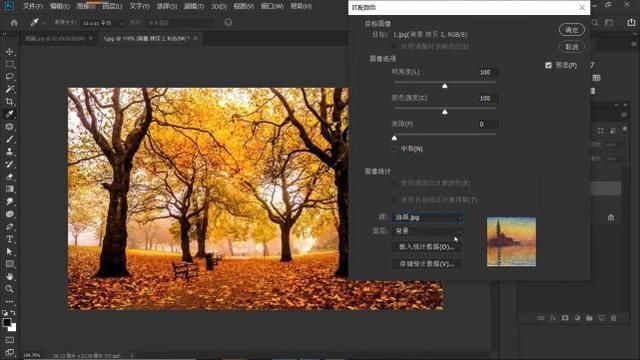Select the Hand tool
640x360 pixels.
point(10,276)
